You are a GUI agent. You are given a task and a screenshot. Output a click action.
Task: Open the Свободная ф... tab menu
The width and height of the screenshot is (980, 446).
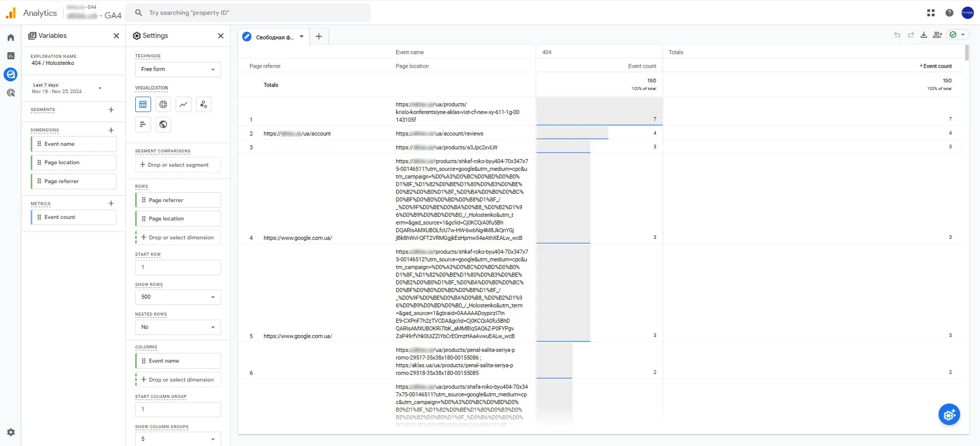[302, 37]
